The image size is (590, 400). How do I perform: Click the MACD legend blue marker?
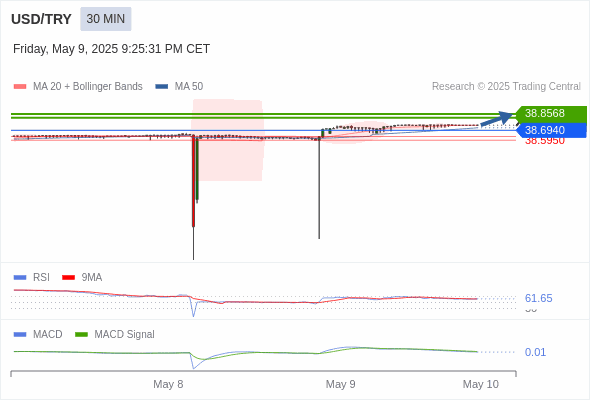(x=20, y=335)
